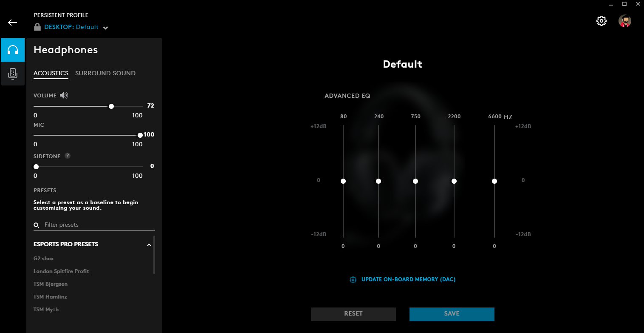Click the 80 Hz EQ slider handle
The width and height of the screenshot is (644, 333).
pos(343,181)
